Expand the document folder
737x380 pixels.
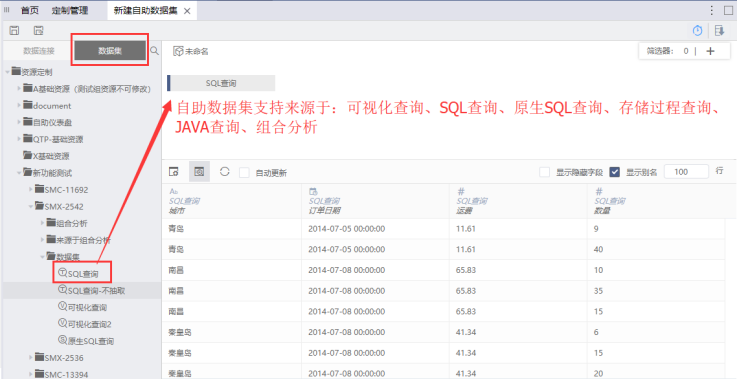[x=19, y=105]
